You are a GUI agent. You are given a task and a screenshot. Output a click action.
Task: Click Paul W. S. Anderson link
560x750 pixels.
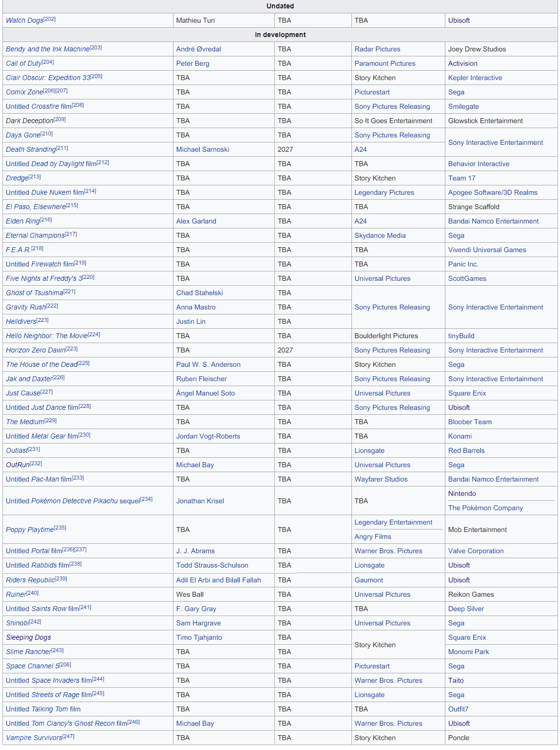coord(208,365)
